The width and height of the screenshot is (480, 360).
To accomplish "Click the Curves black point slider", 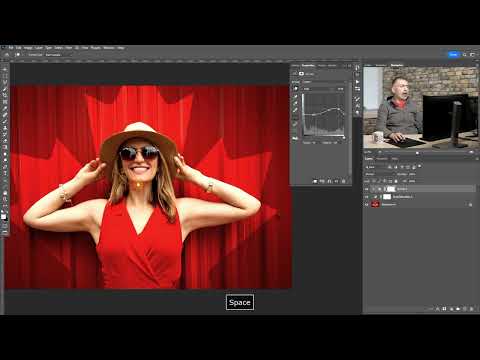I will (304, 137).
